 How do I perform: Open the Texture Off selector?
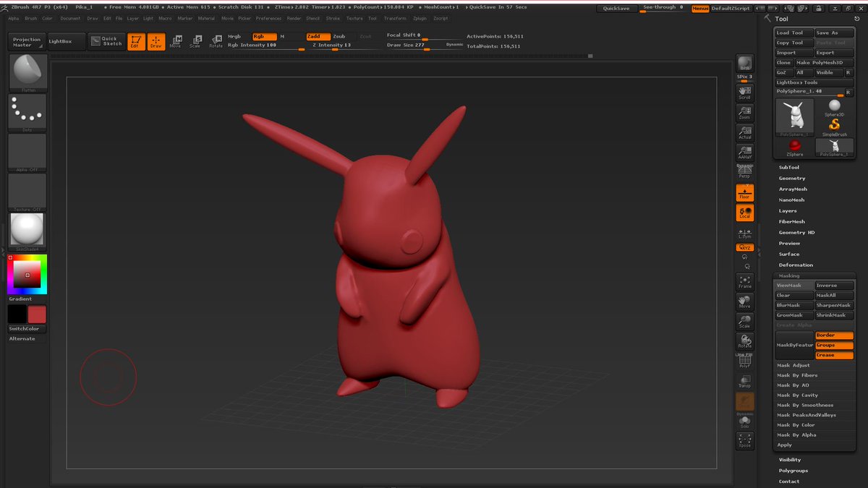pyautogui.click(x=27, y=192)
